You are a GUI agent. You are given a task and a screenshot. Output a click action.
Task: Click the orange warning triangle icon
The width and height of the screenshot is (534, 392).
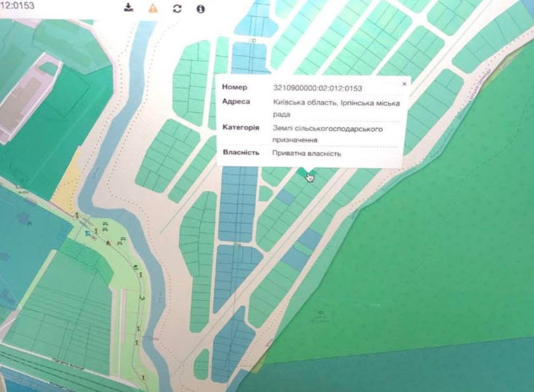(x=153, y=8)
